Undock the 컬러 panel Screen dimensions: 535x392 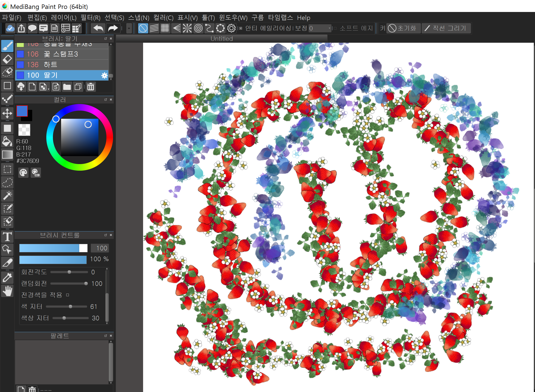click(106, 100)
